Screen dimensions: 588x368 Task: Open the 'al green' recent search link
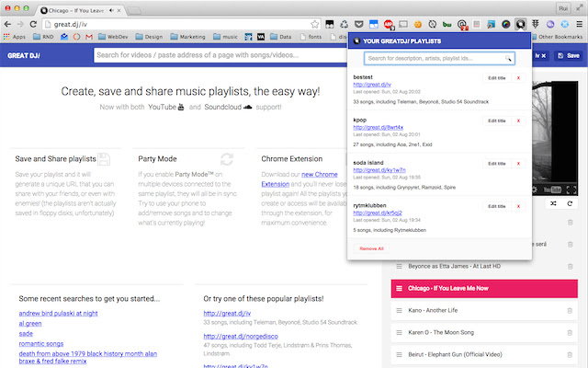coord(30,323)
